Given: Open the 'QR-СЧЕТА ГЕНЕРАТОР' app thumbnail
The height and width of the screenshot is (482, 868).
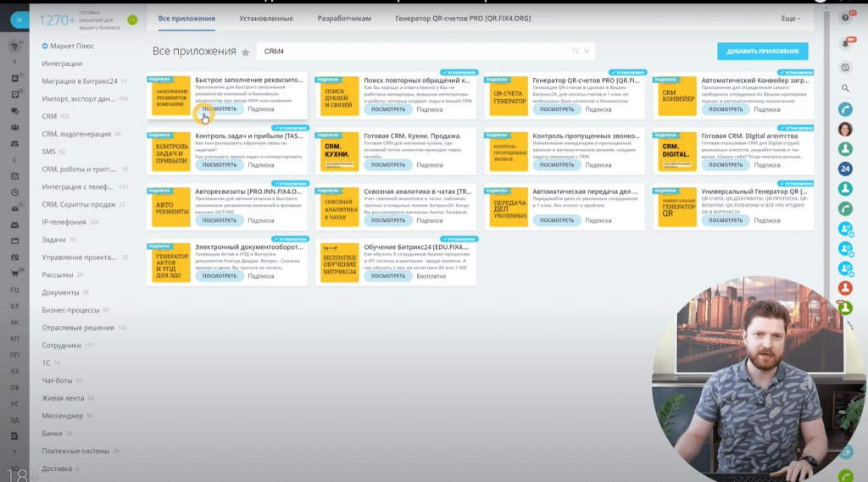Looking at the screenshot, I should (x=509, y=97).
